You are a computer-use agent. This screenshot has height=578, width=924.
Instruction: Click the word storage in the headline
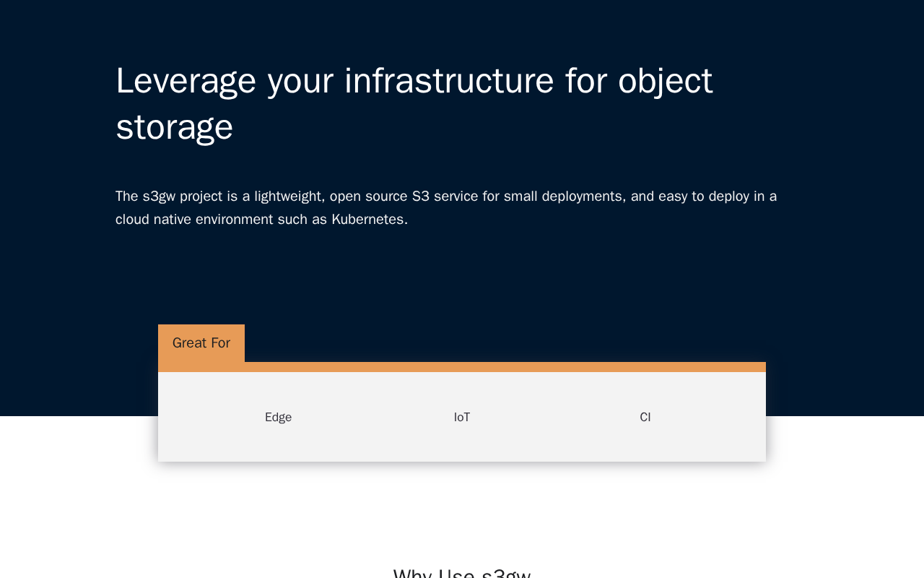(x=174, y=127)
